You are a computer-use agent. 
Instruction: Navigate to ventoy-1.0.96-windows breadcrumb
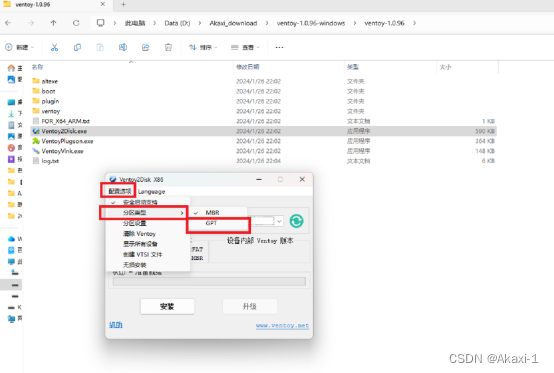[311, 23]
